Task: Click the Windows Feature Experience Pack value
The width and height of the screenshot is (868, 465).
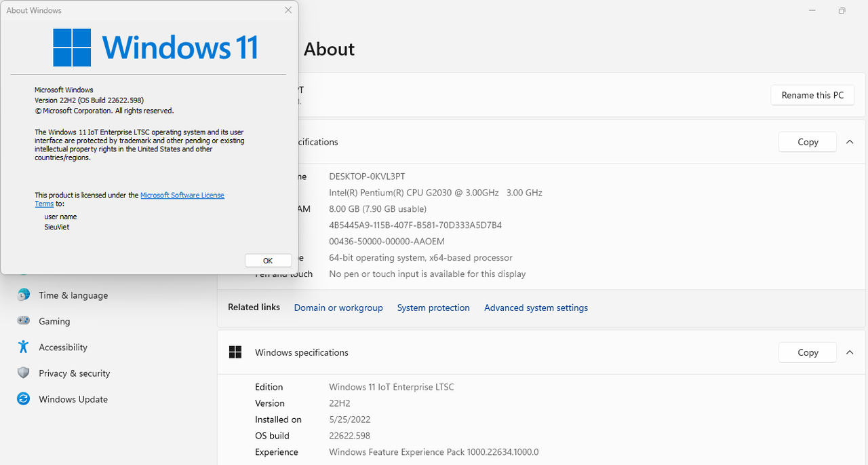Action: click(x=434, y=452)
